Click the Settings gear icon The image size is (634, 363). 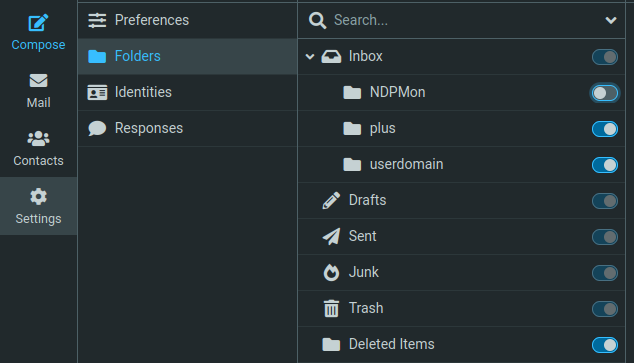[38, 197]
